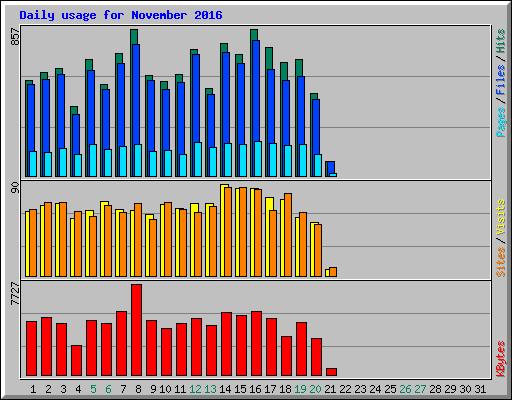Select day 1 on the x-axis
Viewport: 512px width, 400px height.
click(x=33, y=389)
